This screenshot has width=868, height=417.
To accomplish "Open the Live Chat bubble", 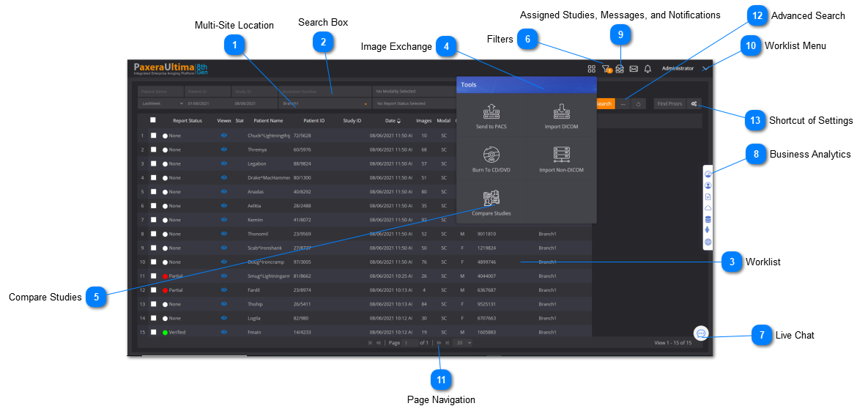I will pyautogui.click(x=701, y=333).
